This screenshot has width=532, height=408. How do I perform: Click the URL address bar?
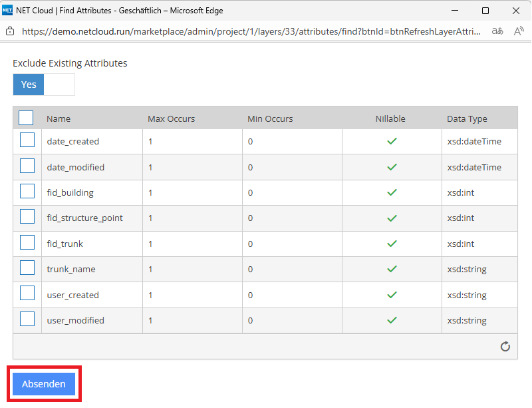click(251, 31)
